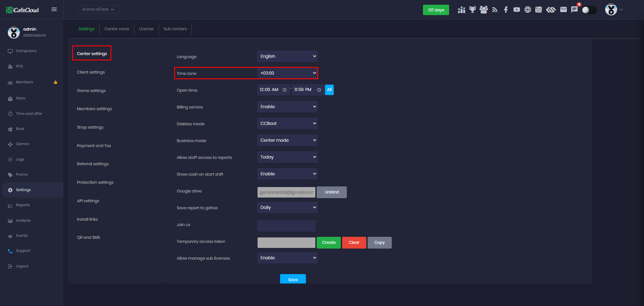This screenshot has height=306, width=644.
Task: Open the Arena aiTest center dropdown
Action: [99, 9]
